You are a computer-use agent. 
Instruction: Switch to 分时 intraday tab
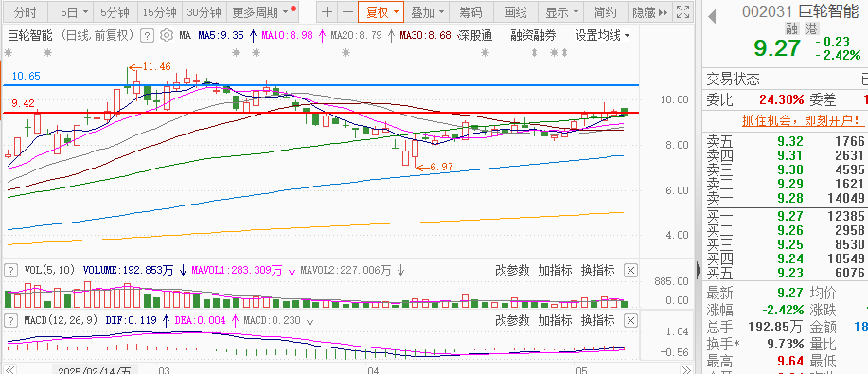25,11
